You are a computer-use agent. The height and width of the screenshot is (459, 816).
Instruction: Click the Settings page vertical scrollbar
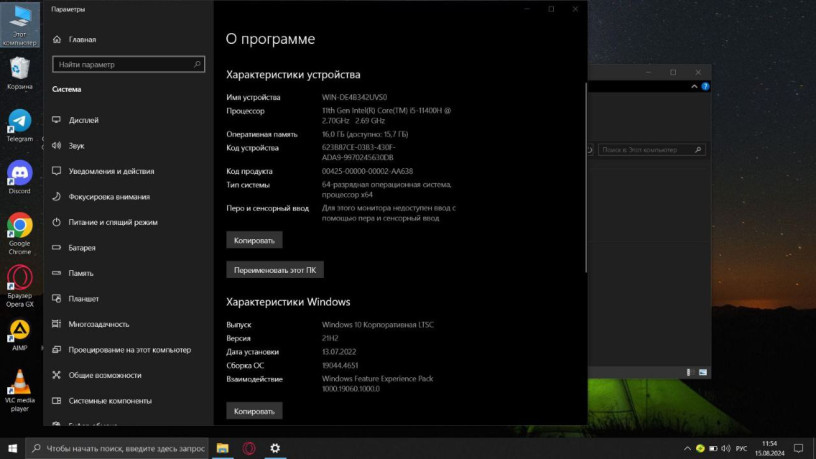tap(586, 177)
